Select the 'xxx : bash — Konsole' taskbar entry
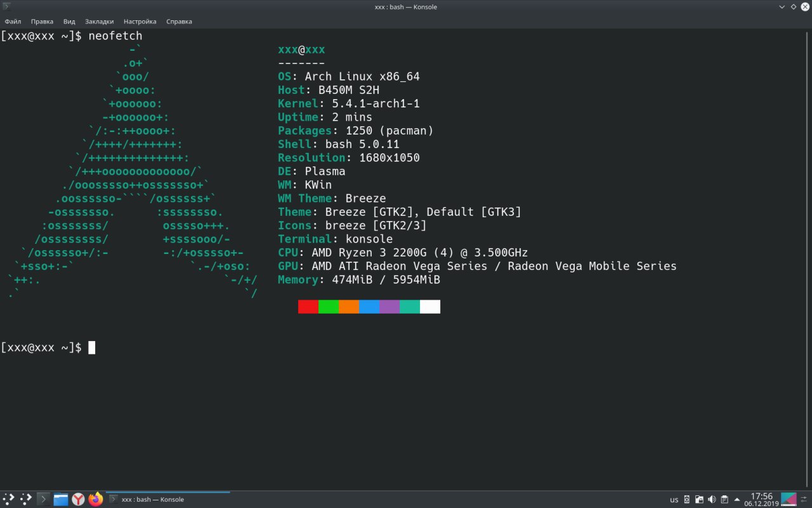This screenshot has width=812, height=508. 168,499
